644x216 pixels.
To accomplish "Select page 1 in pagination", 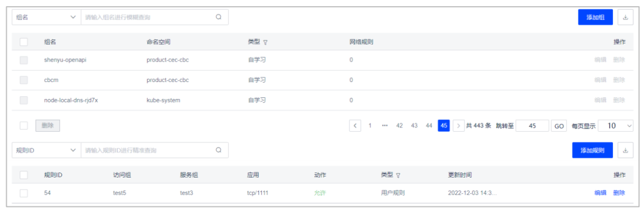I will (x=370, y=126).
